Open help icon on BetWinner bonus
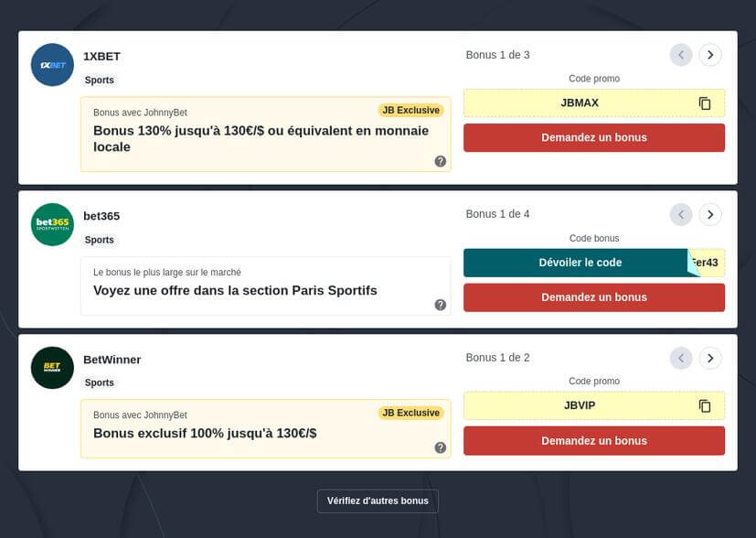 (441, 447)
